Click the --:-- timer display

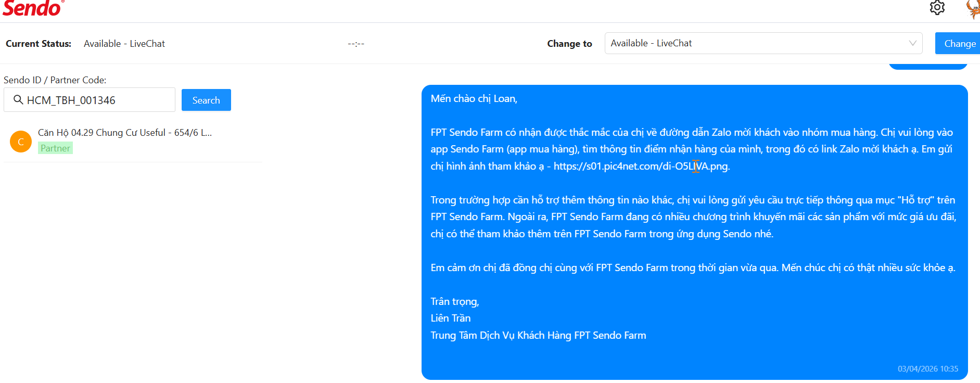356,44
